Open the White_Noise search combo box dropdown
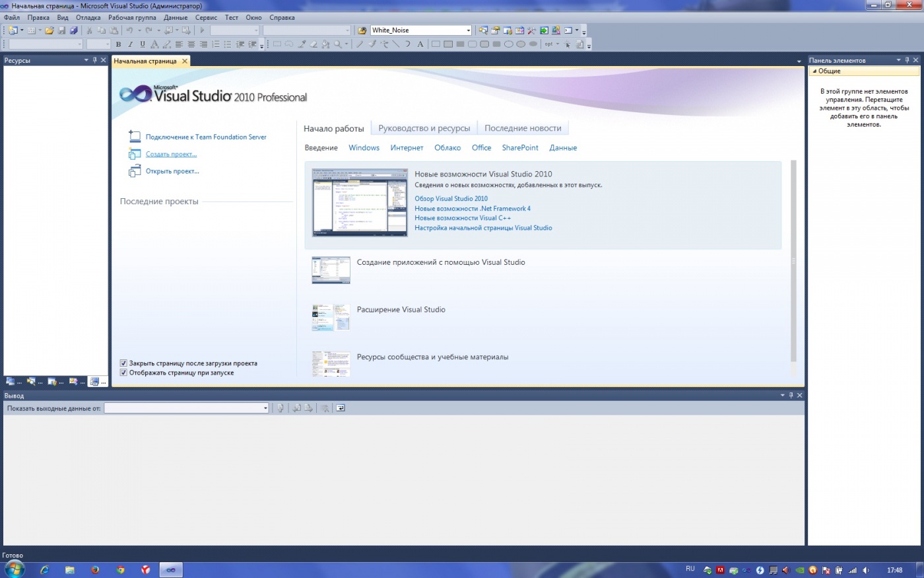The width and height of the screenshot is (924, 578). [x=469, y=30]
